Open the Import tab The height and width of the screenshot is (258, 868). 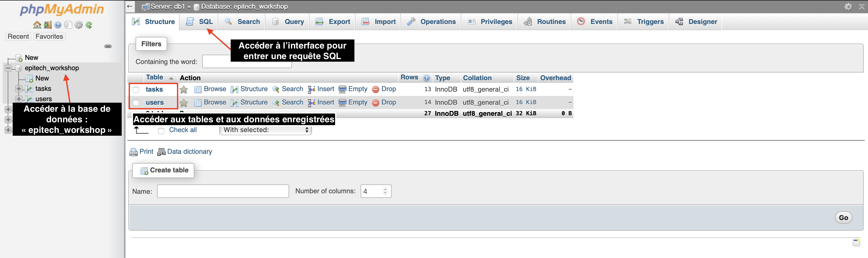378,21
